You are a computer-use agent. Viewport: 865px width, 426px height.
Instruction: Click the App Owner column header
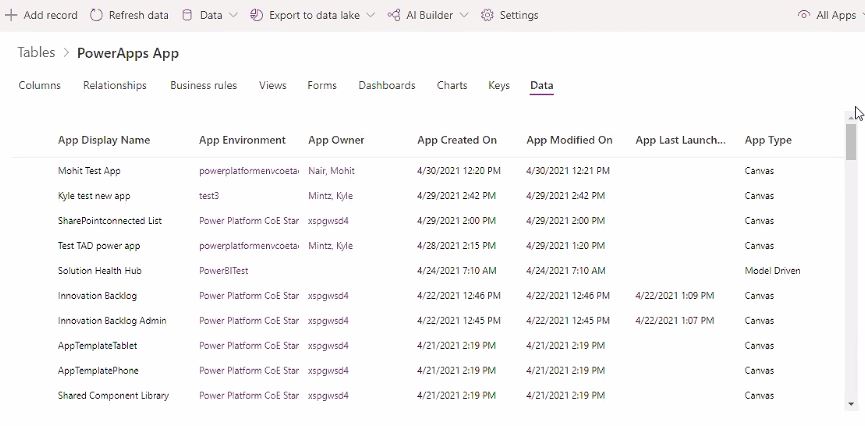click(336, 140)
